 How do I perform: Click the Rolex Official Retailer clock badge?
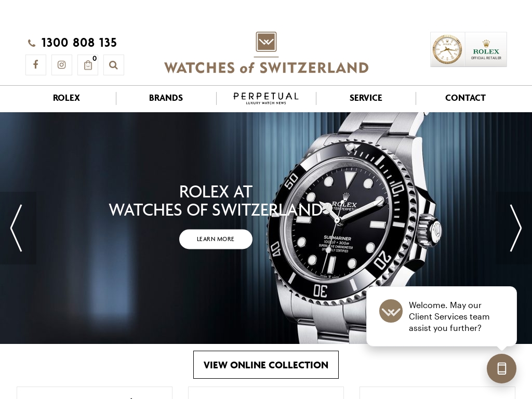[x=469, y=49]
